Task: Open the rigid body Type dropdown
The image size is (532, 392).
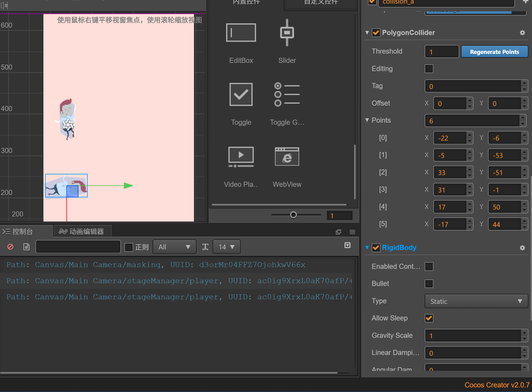Action: pos(476,301)
